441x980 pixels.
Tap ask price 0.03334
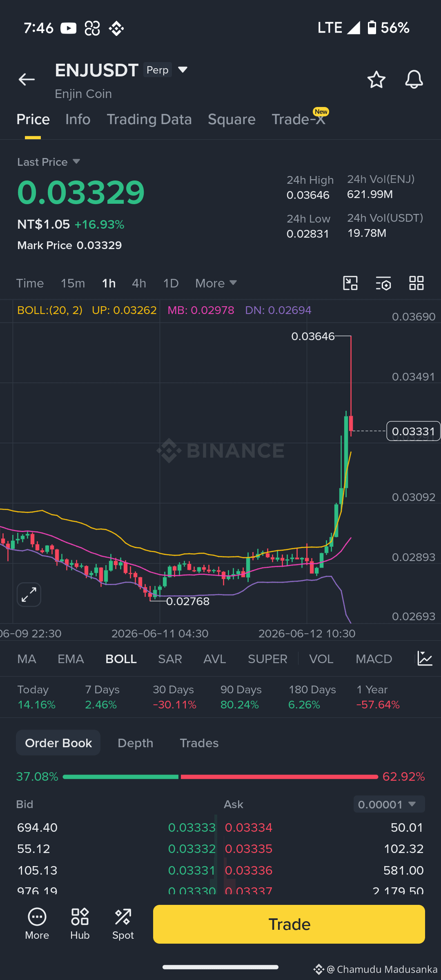click(248, 827)
